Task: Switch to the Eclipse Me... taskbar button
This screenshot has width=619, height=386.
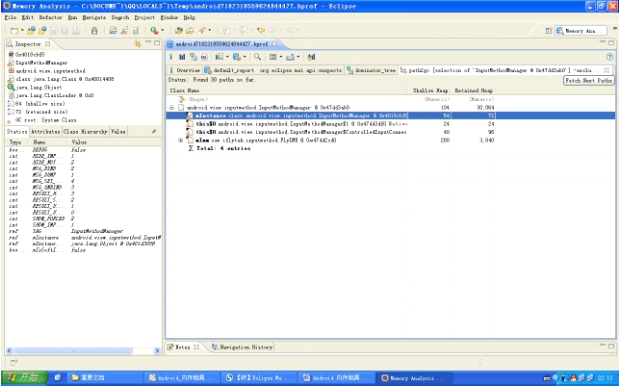Action: [x=259, y=378]
